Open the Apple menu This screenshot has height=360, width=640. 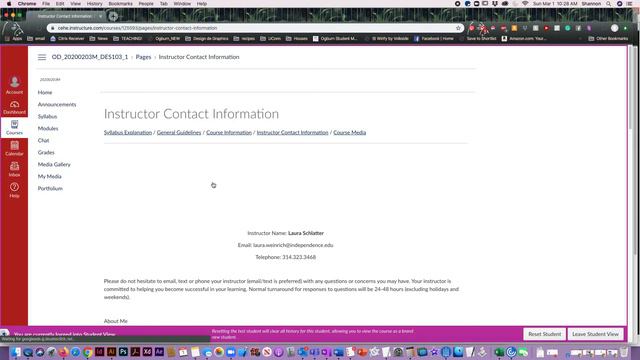pos(9,4)
